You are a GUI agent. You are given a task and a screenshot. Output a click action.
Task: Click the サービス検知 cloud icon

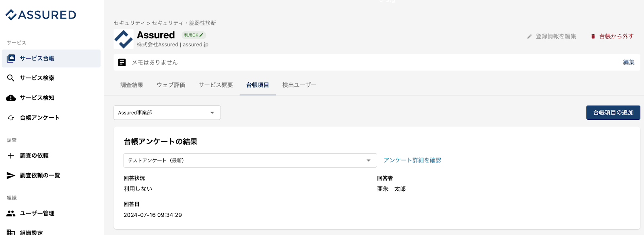11,98
